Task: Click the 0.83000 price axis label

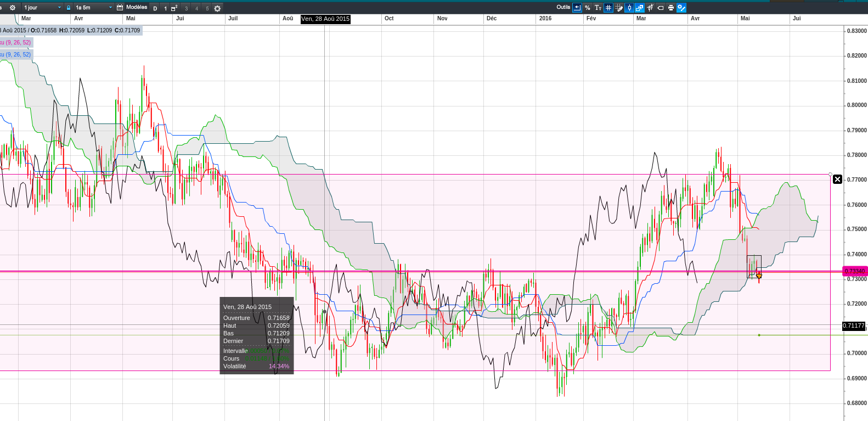Action: [x=857, y=31]
